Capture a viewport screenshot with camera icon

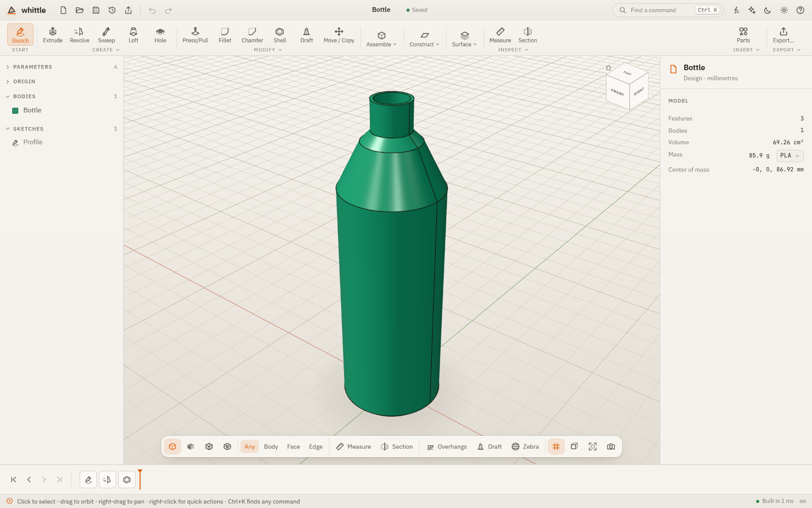coord(611,447)
